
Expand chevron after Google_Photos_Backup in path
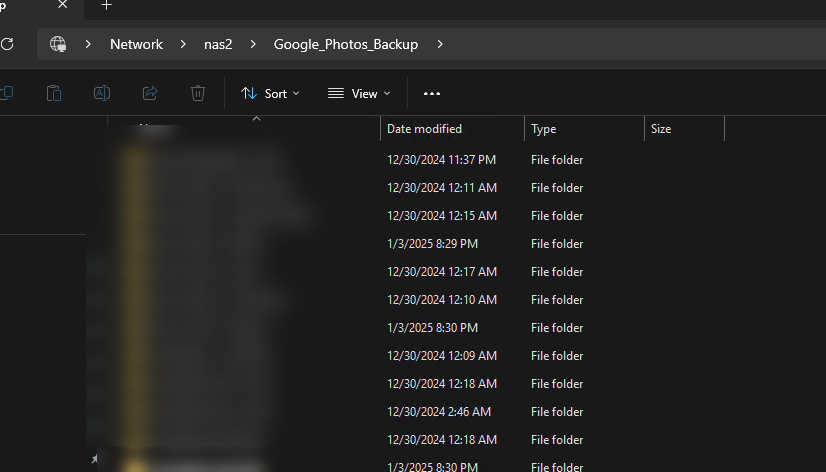(x=440, y=44)
